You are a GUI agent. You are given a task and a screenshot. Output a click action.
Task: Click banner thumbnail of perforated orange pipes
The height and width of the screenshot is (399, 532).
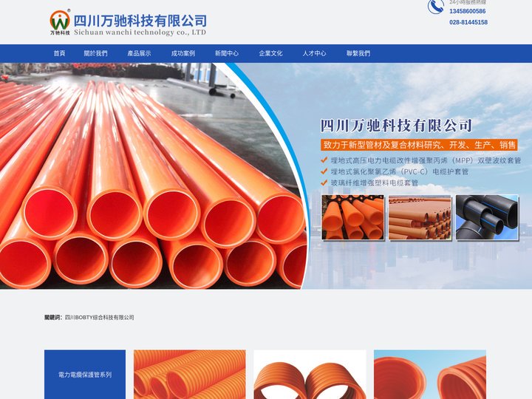[x=420, y=217]
